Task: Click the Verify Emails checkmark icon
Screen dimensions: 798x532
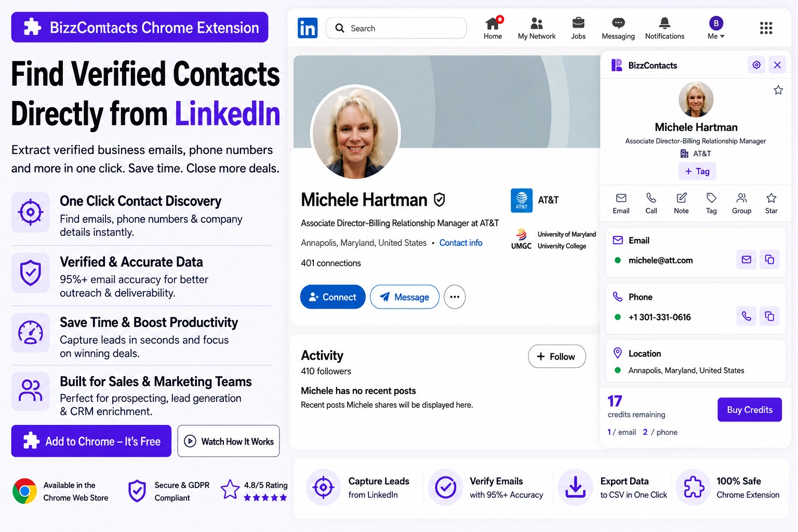Action: tap(445, 487)
